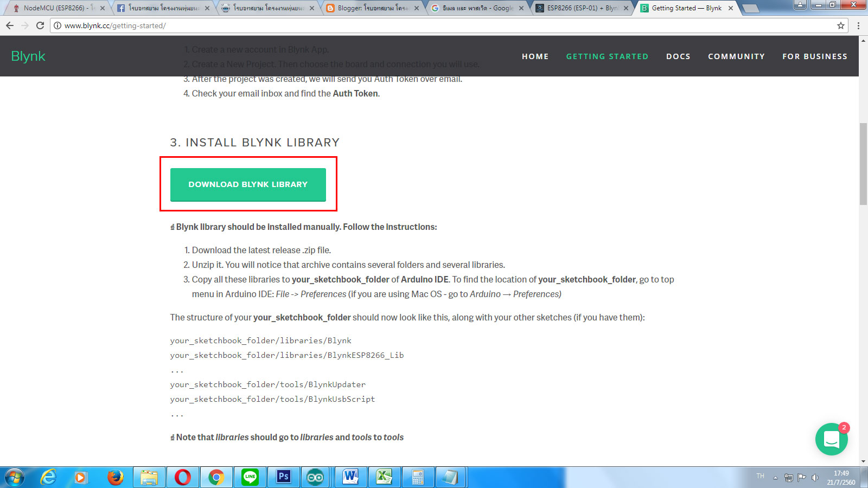Visit the COMMUNITY nav link

736,56
